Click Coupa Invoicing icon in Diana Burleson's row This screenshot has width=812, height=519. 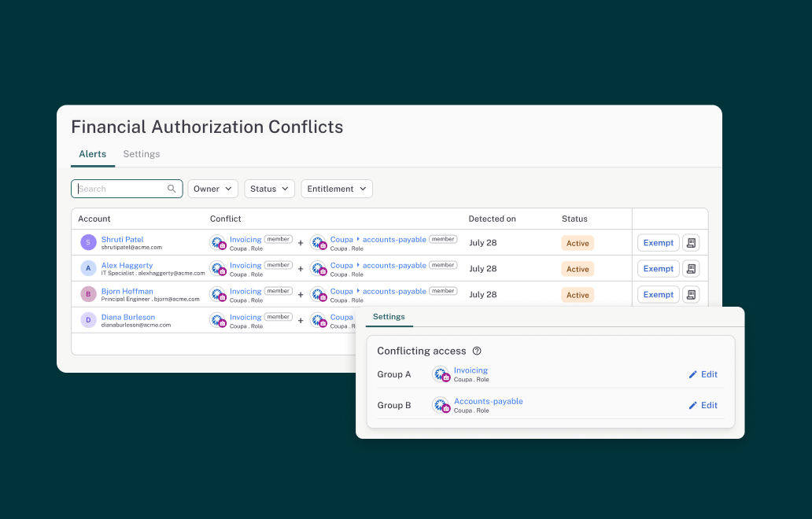pos(218,320)
